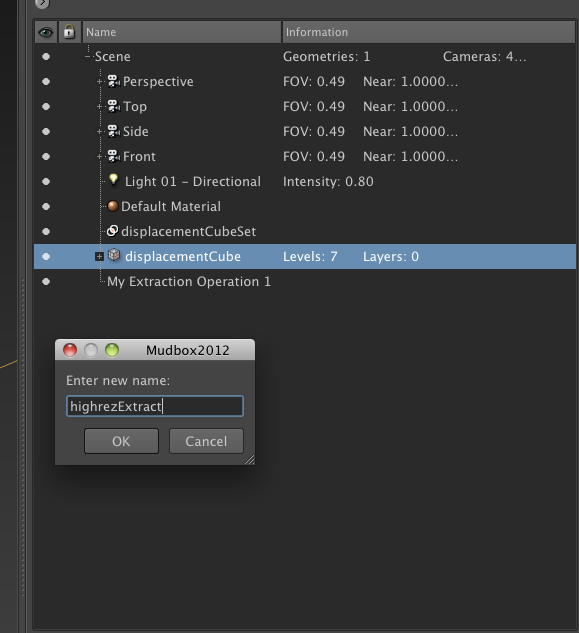Select the Top camera label
This screenshot has width=579, height=633.
pyautogui.click(x=135, y=107)
